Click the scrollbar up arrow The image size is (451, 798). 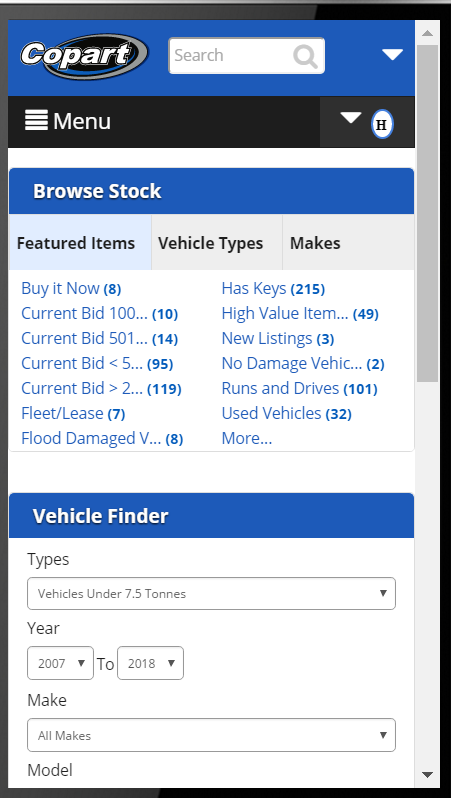tap(428, 33)
